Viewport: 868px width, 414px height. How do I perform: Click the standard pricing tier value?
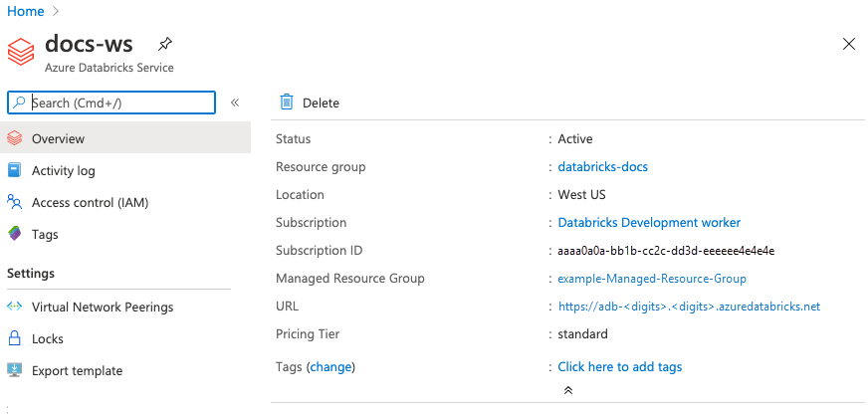click(583, 333)
